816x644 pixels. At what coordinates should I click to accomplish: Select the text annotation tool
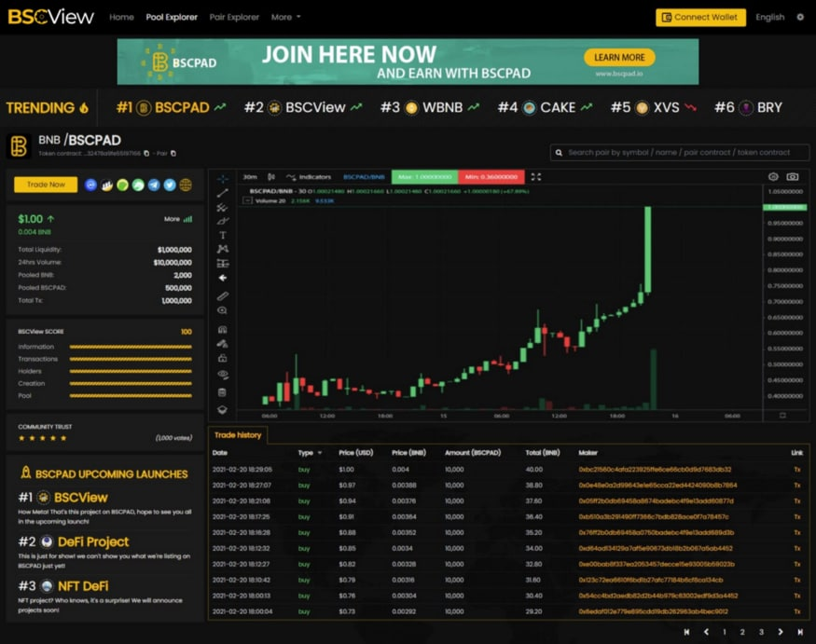(223, 235)
